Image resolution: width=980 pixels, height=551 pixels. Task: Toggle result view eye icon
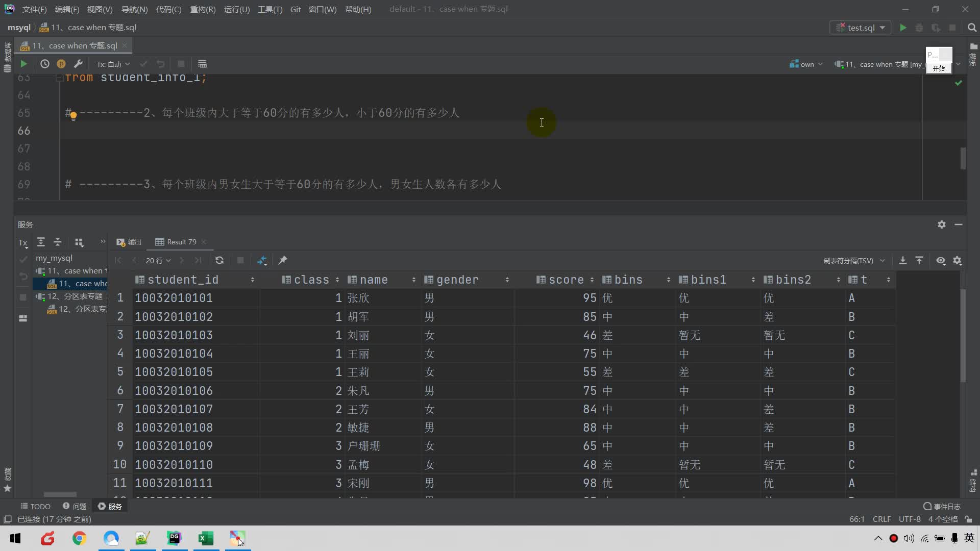click(x=941, y=260)
